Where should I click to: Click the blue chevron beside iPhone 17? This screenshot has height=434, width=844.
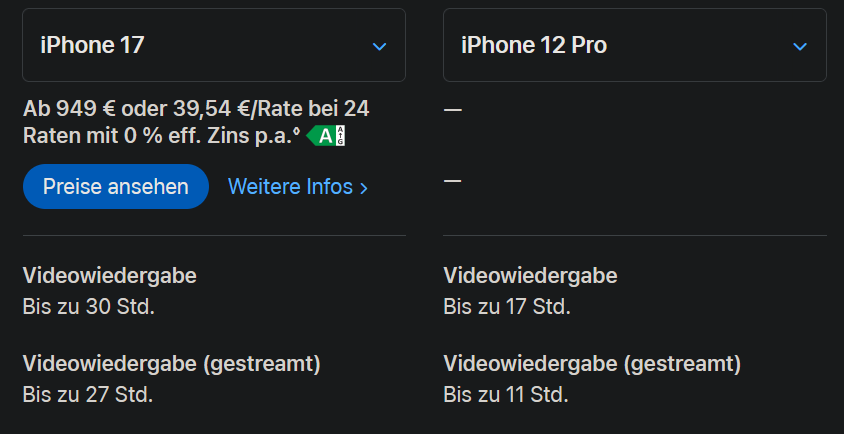tap(379, 47)
